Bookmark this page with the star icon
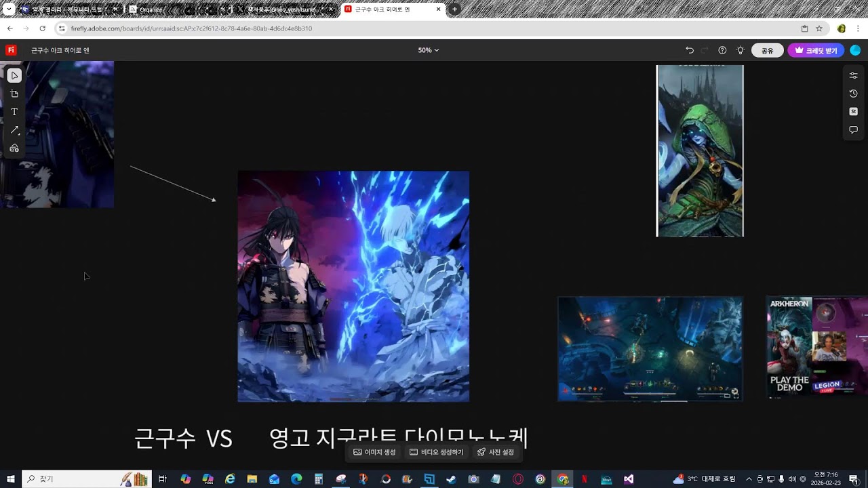868x488 pixels. 819,28
